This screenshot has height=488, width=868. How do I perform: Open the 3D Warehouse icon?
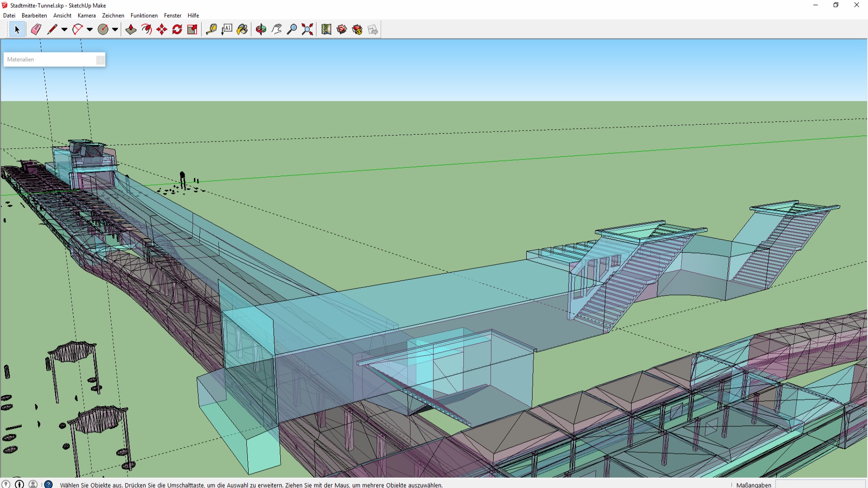coord(342,29)
